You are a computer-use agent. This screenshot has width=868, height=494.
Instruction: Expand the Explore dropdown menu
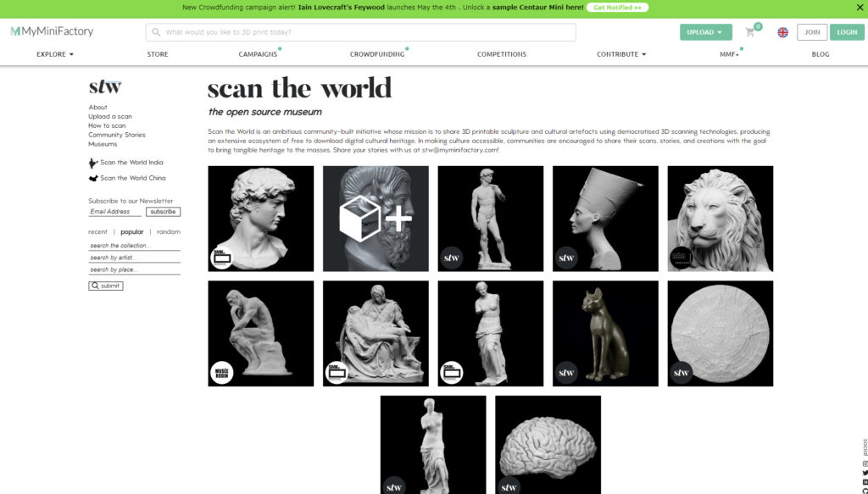(55, 54)
